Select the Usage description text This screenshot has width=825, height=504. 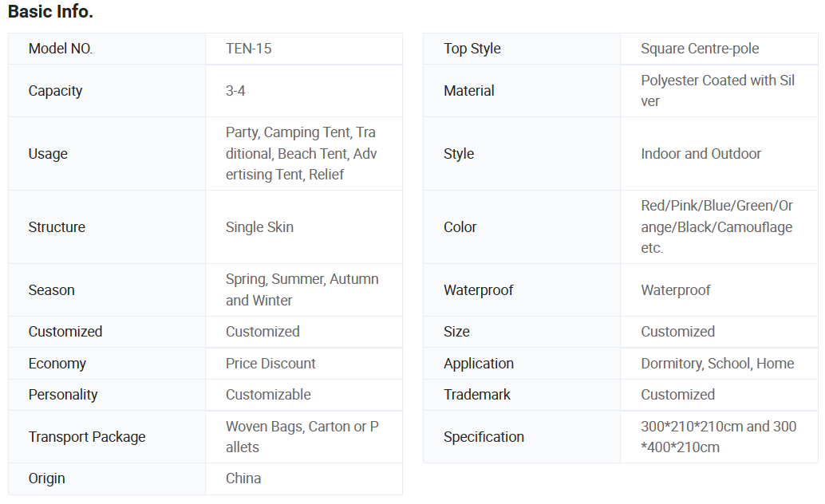click(x=302, y=153)
